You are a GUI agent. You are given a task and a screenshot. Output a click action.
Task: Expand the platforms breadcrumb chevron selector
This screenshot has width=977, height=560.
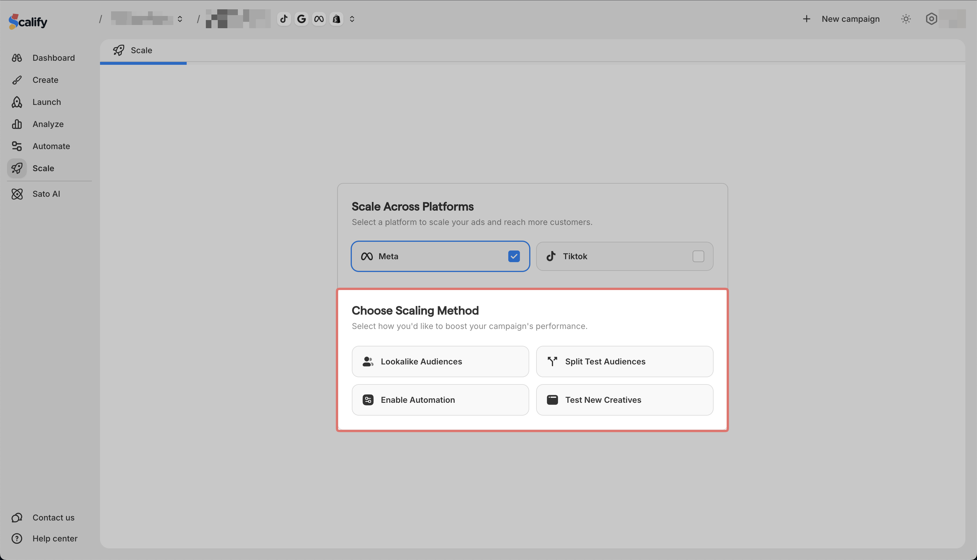[x=352, y=19]
